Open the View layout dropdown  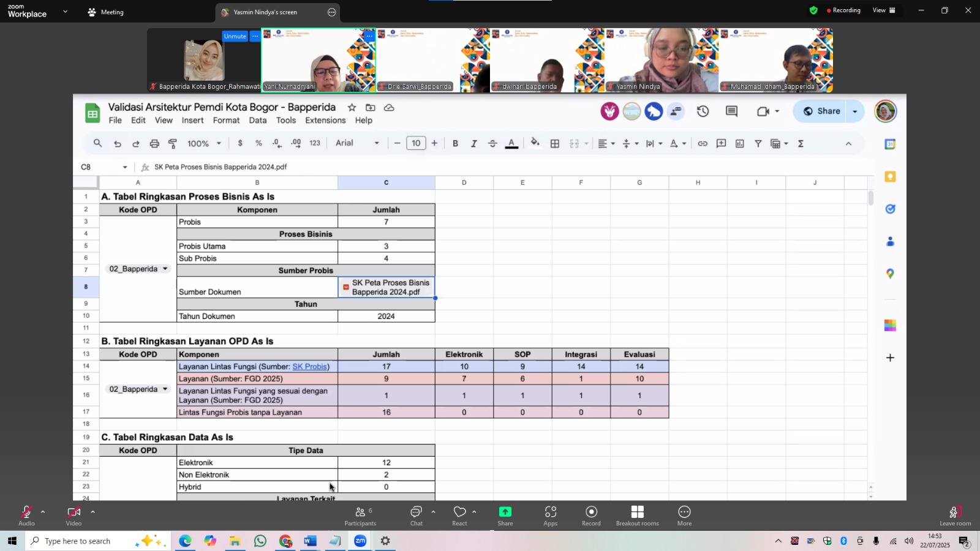tap(883, 10)
